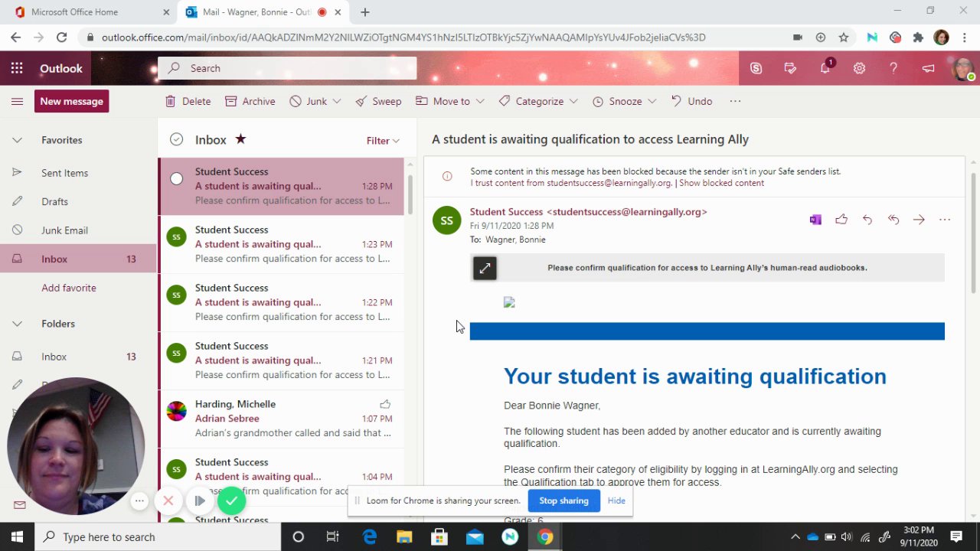Open more toolbar actions ellipsis
Image resolution: width=980 pixels, height=551 pixels.
pos(735,101)
